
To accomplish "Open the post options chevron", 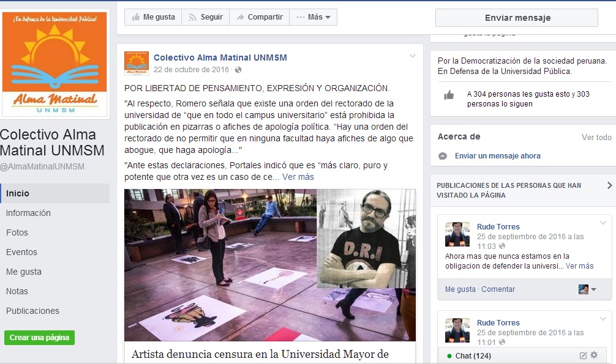I will (x=413, y=56).
